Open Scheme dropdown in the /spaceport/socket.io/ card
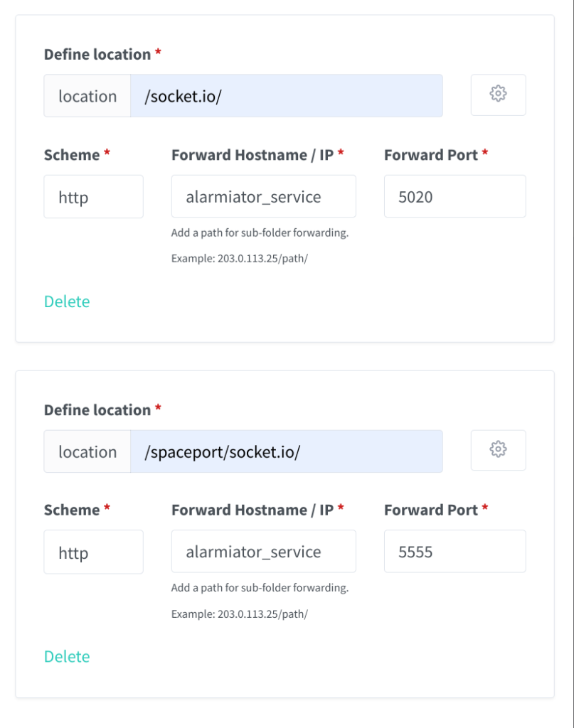 pos(93,552)
